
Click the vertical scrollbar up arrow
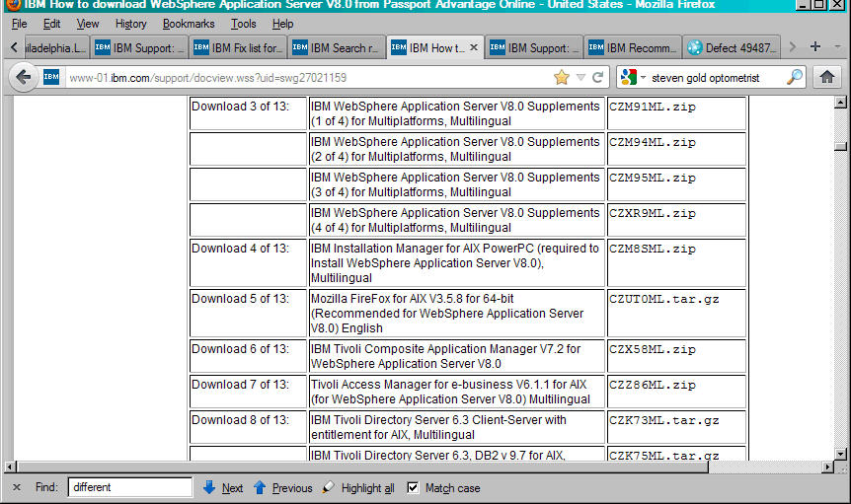[840, 102]
